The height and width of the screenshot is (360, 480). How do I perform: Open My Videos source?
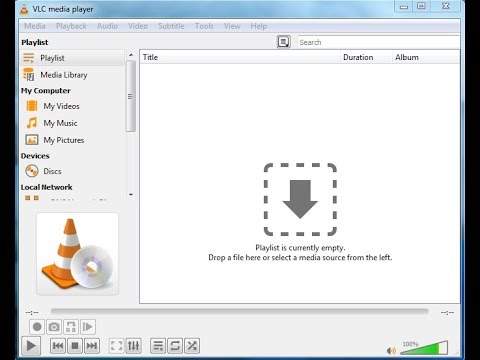[x=72, y=106]
